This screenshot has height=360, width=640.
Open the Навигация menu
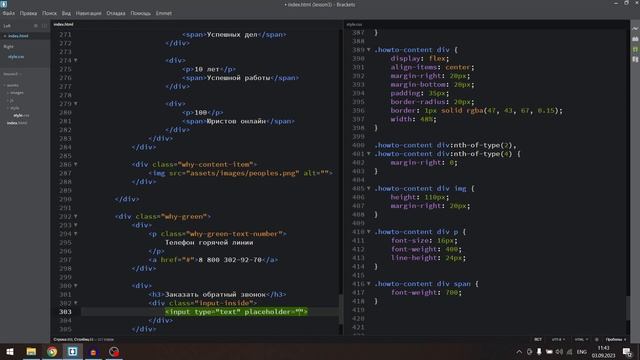point(88,13)
